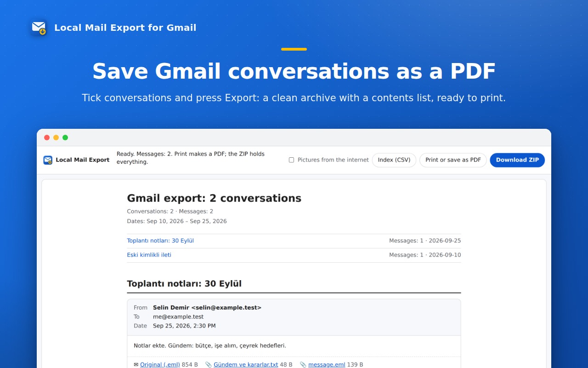Click the date Sep 25, 2026, 2:30 PM

pyautogui.click(x=184, y=326)
